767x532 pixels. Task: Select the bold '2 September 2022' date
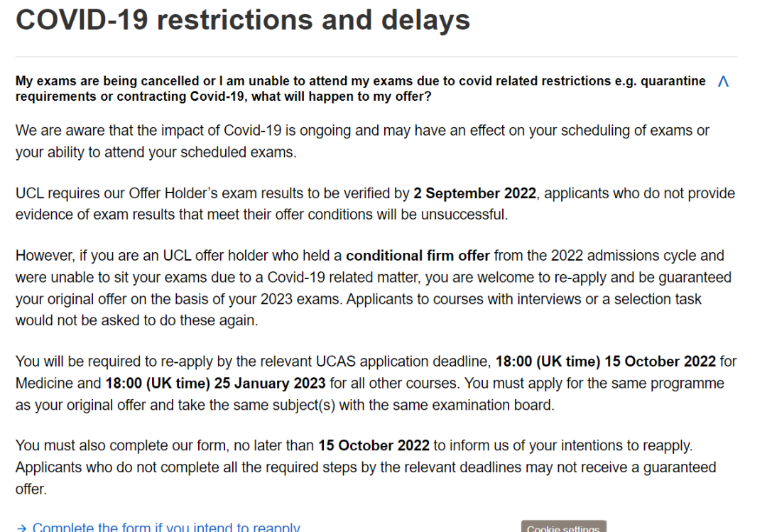(x=474, y=193)
